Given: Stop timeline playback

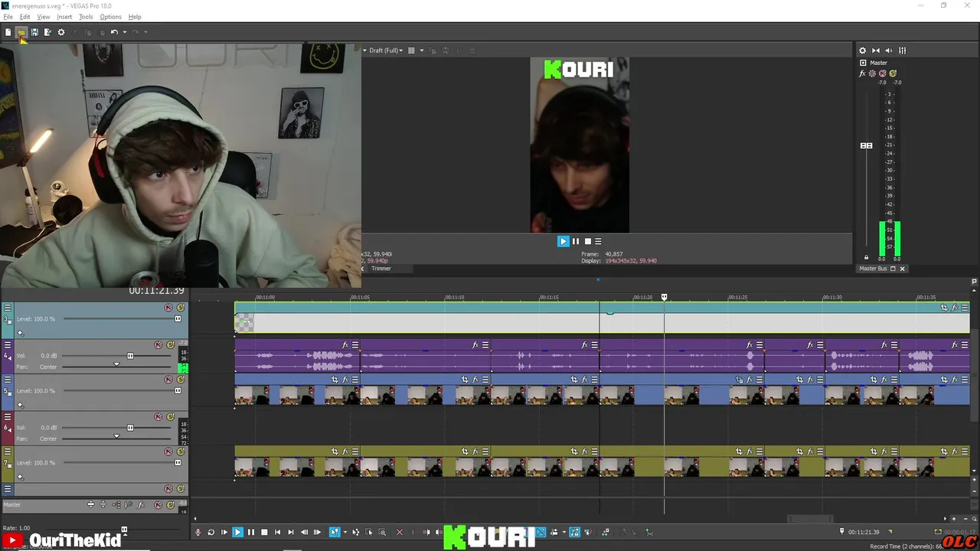Looking at the screenshot, I should (x=264, y=532).
